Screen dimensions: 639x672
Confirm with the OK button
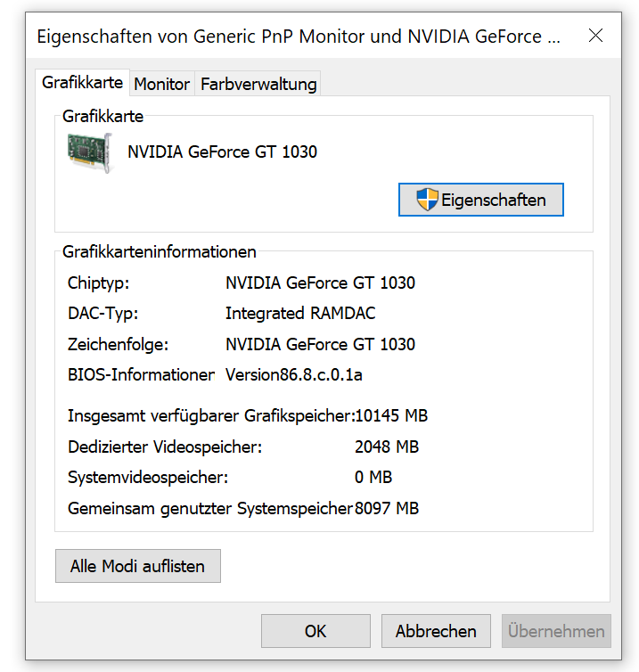click(315, 631)
